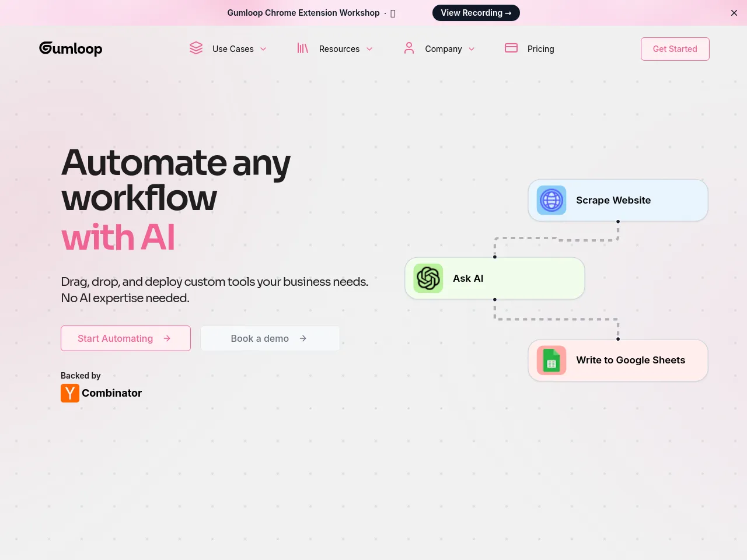Viewport: 747px width, 560px height.
Task: Click the Google Sheets icon on the node
Action: point(551,360)
